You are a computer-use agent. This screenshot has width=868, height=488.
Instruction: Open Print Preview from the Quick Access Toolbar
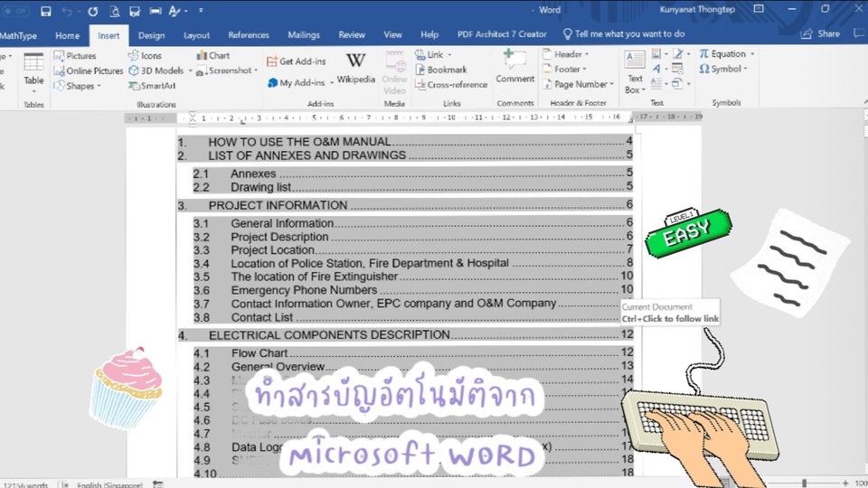coord(114,11)
